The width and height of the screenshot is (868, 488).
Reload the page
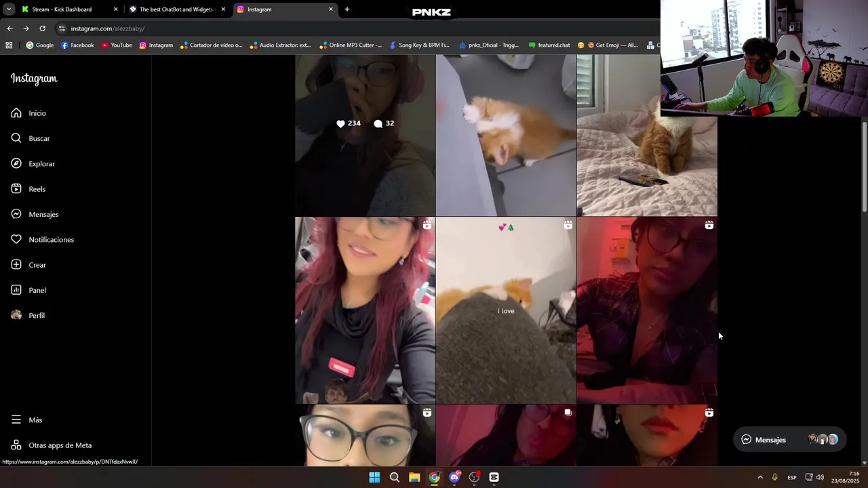tap(42, 28)
